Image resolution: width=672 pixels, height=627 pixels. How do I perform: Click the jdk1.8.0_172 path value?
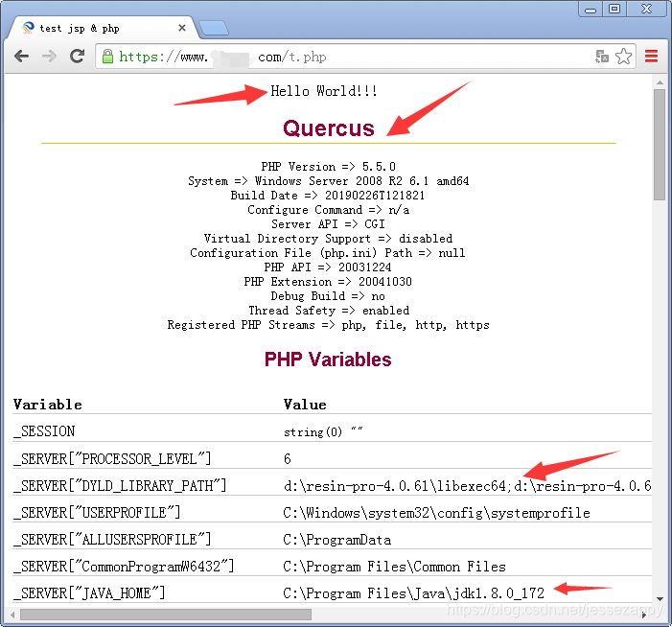(413, 593)
